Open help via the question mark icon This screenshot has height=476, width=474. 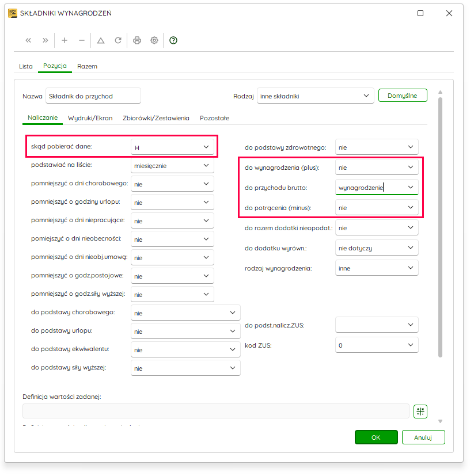(173, 40)
